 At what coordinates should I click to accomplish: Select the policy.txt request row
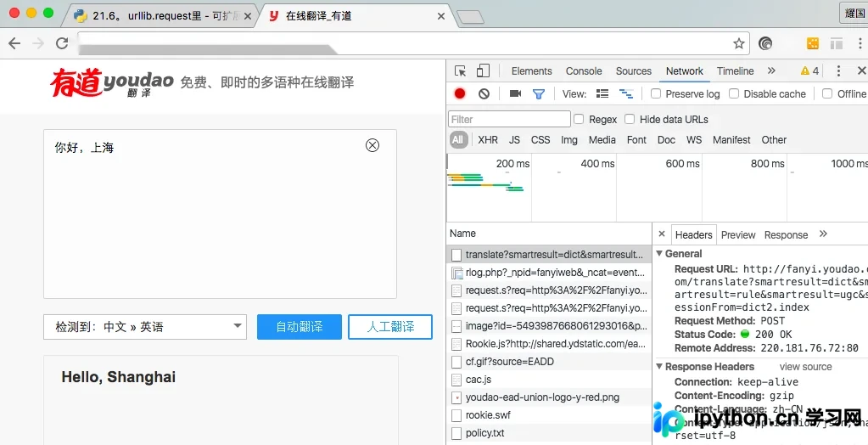(549, 433)
